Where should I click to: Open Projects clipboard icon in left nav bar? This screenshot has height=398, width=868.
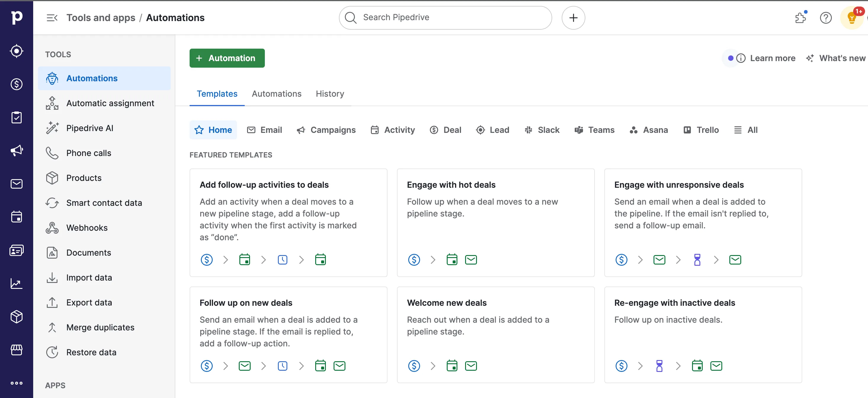pyautogui.click(x=16, y=117)
